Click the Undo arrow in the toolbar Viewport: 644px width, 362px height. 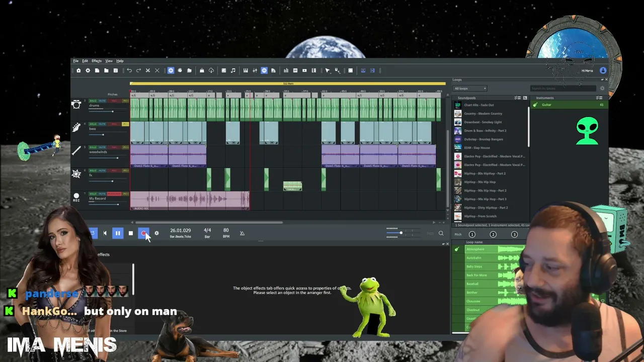coord(129,70)
